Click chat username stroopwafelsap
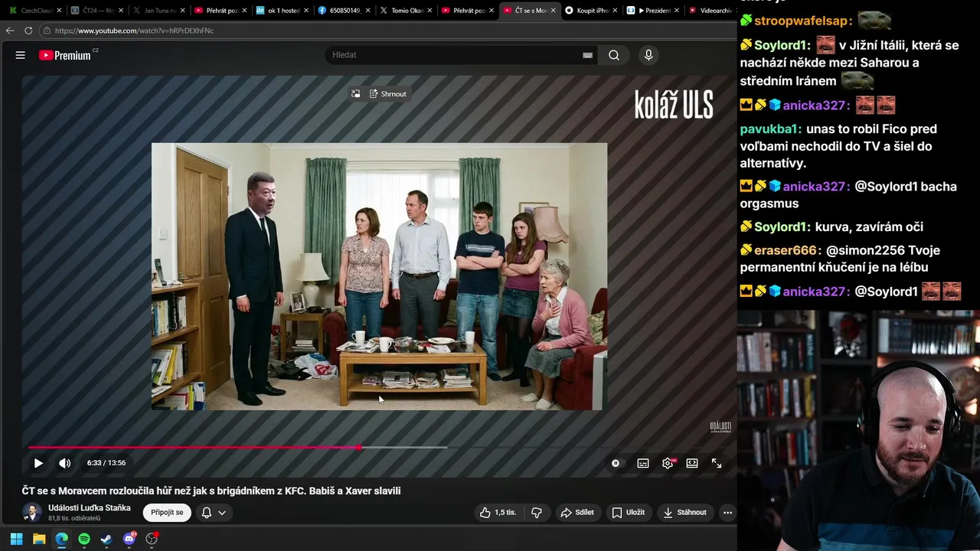This screenshot has width=980, height=551. tap(803, 21)
